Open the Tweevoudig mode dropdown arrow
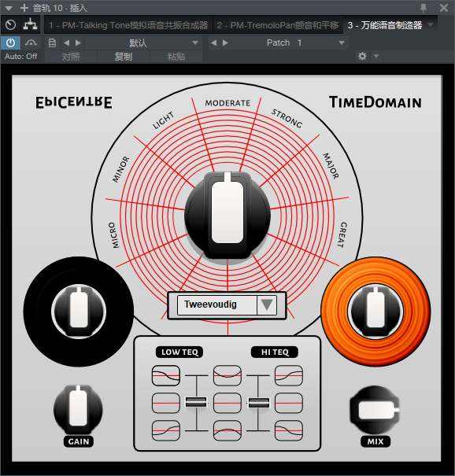Viewport: 455px width, 476px height. tap(267, 304)
